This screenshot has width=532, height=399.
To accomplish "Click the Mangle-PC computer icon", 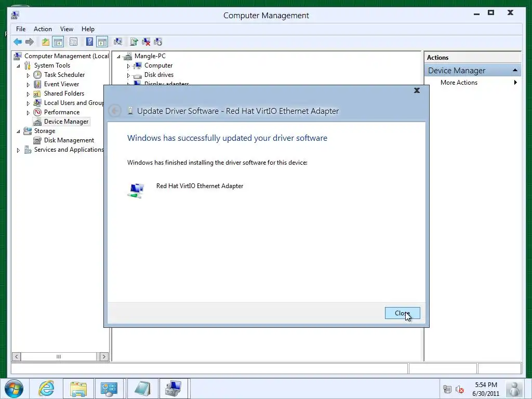I will click(128, 56).
